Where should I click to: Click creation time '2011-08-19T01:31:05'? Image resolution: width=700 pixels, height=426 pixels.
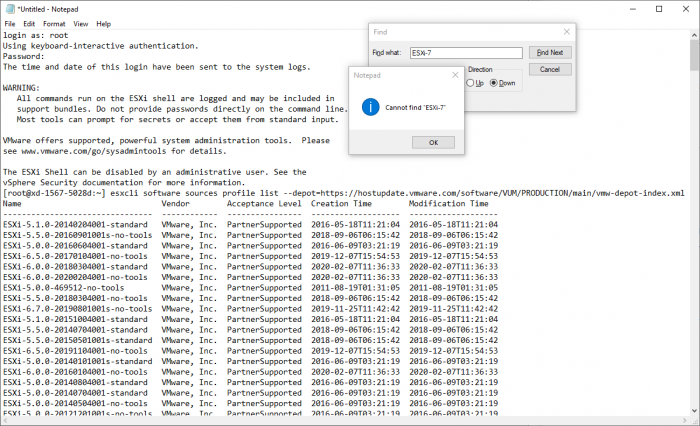coord(355,288)
